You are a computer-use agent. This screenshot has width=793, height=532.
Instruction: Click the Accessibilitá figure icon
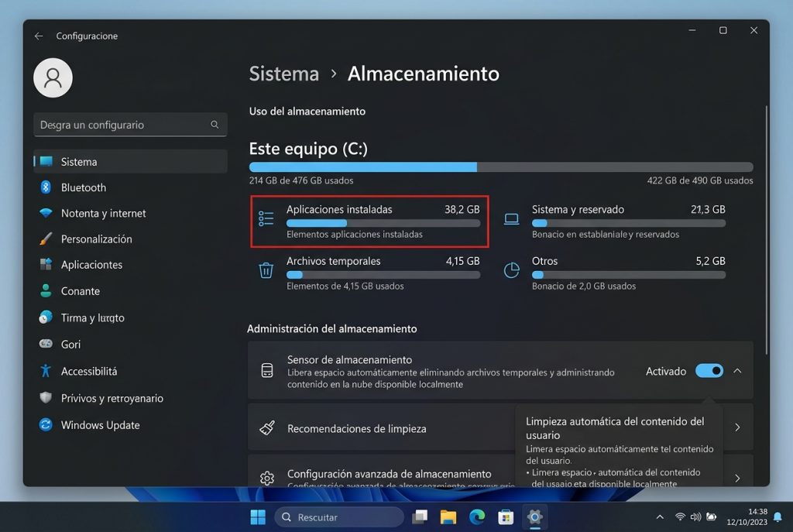[46, 371]
